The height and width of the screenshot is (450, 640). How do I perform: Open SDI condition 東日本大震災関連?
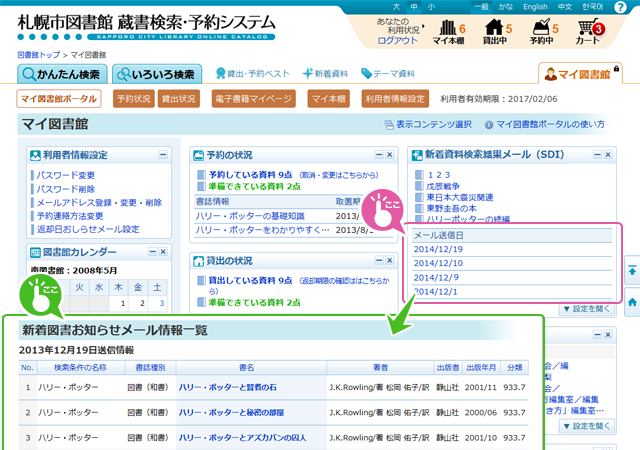pyautogui.click(x=460, y=197)
